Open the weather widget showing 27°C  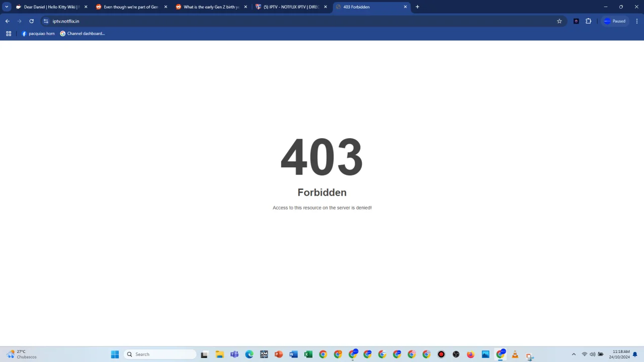coord(22,354)
